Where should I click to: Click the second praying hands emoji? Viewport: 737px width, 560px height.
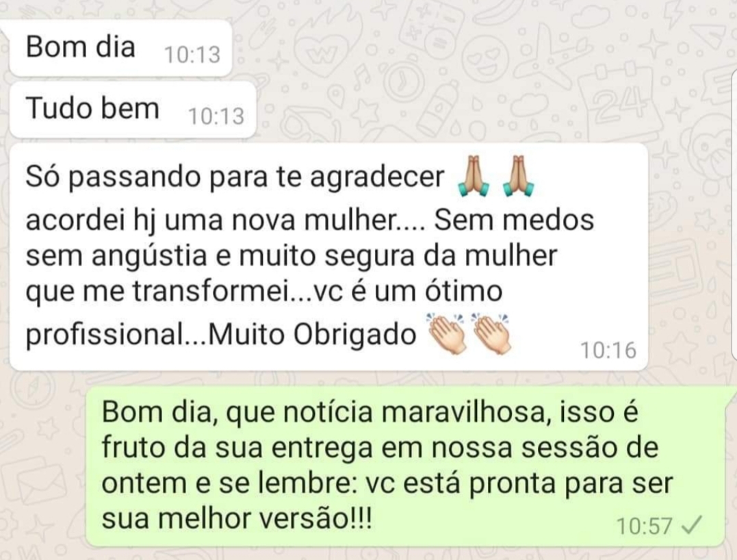click(517, 176)
